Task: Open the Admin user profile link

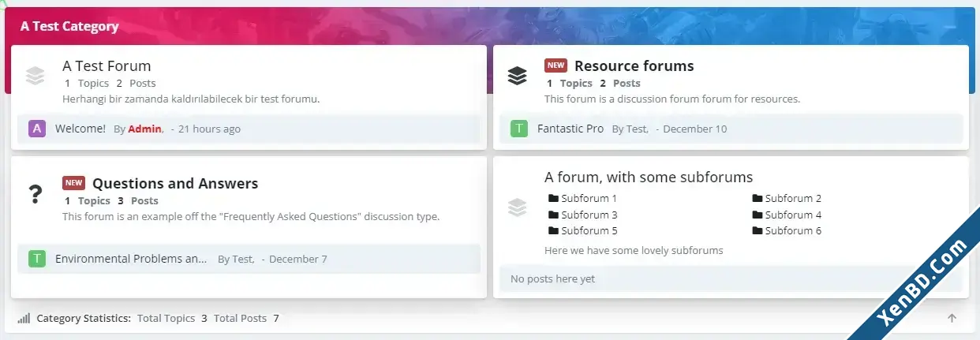Action: tap(145, 129)
